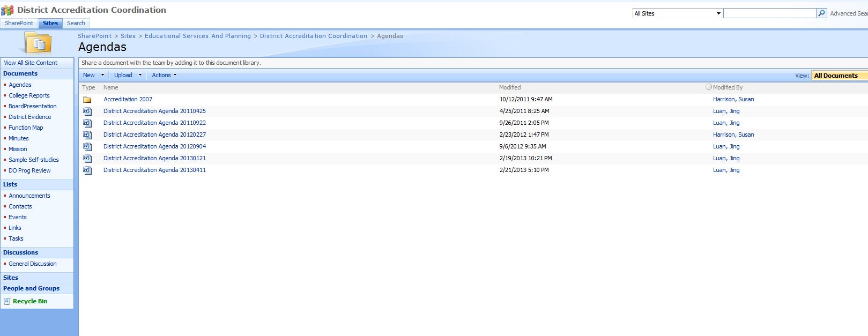Screen dimensions: 868x336
Task: Click the Modified By column header
Action: pos(728,87)
